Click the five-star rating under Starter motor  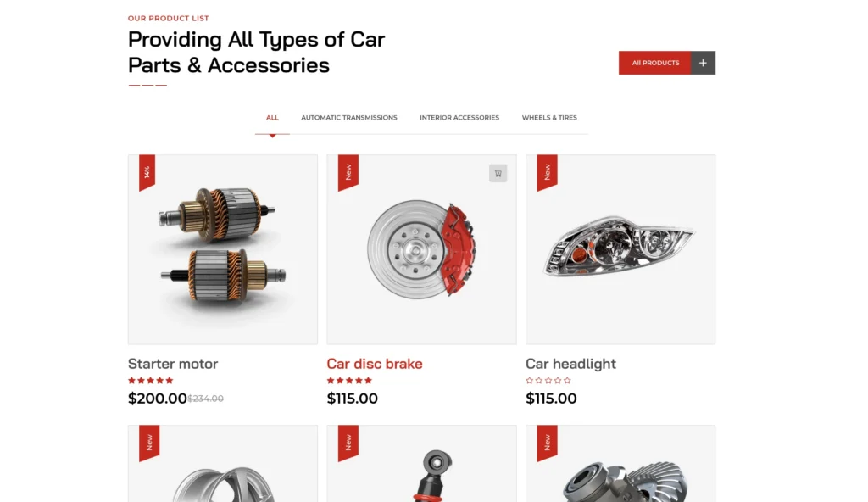tap(151, 381)
